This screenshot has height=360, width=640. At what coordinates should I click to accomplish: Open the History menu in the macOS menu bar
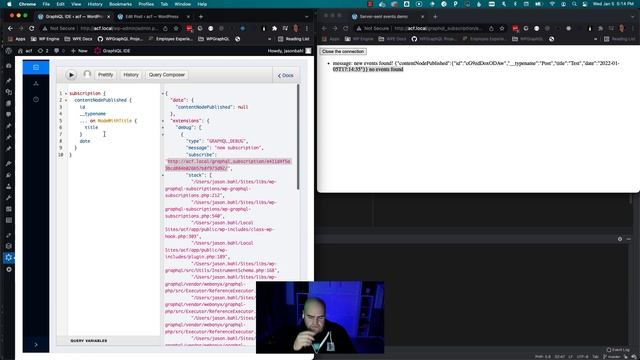95,4
